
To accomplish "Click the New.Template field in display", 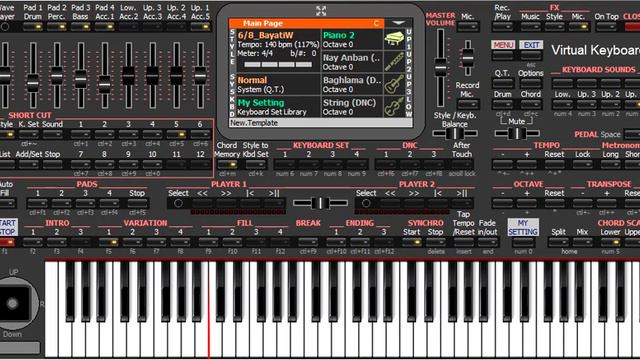I will (x=320, y=123).
